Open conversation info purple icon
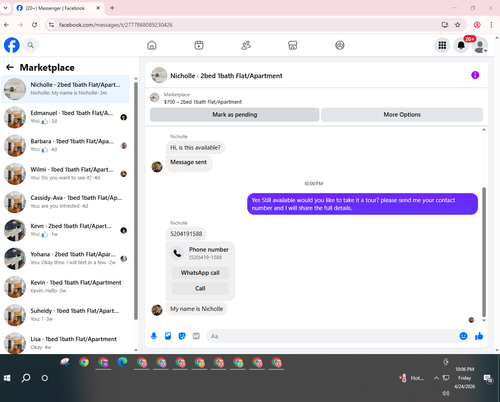The width and height of the screenshot is (500, 402). coord(475,75)
